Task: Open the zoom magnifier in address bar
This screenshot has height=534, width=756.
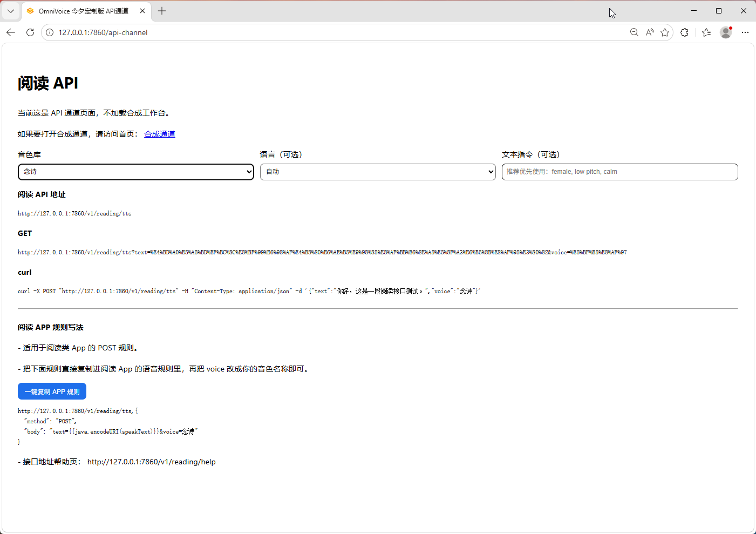Action: [x=634, y=32]
